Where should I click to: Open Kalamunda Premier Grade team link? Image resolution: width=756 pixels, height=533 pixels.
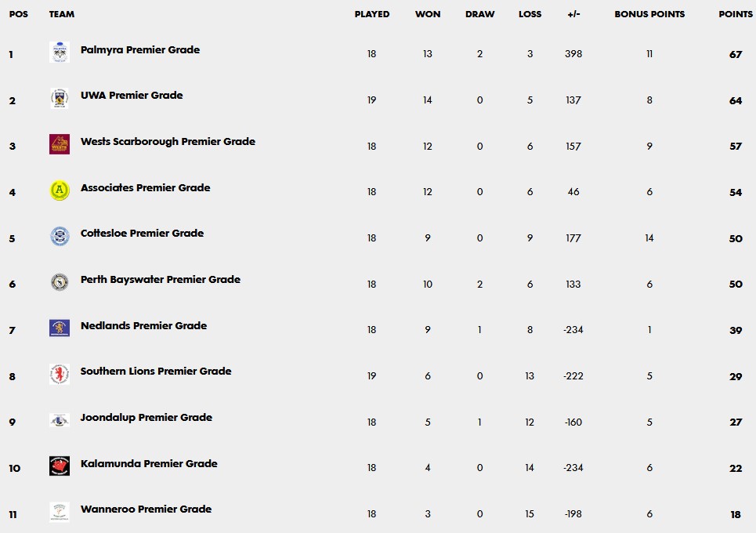149,463
